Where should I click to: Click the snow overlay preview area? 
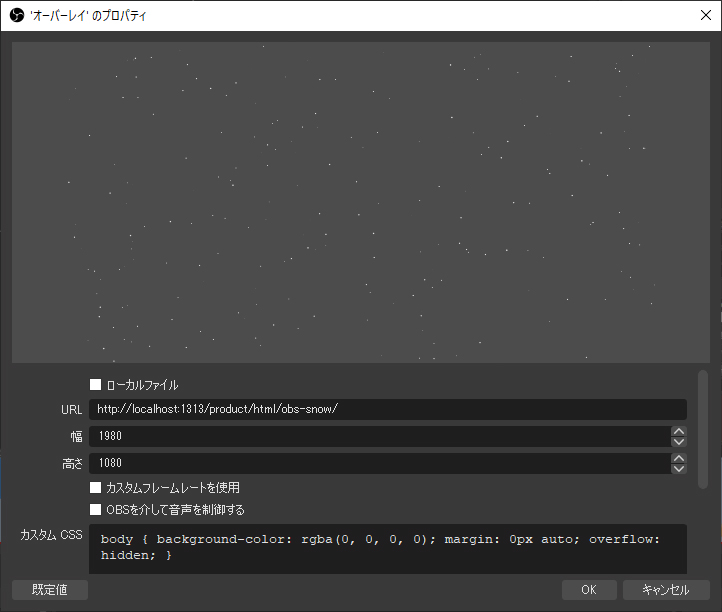(x=361, y=202)
